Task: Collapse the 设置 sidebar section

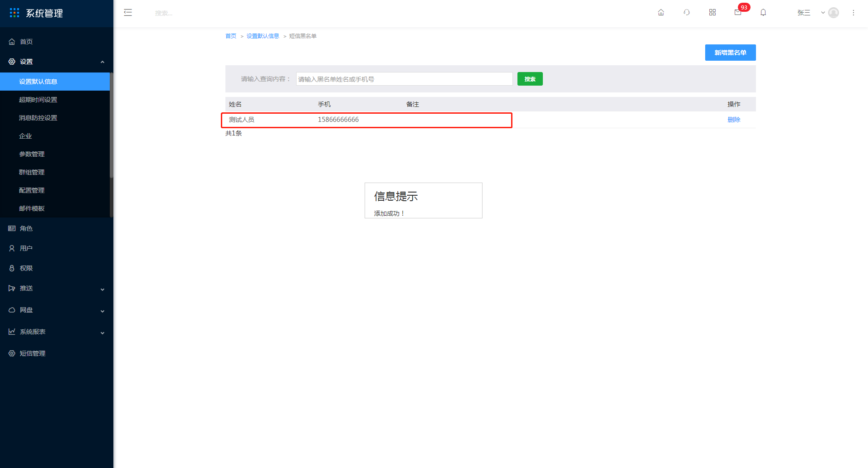Action: coord(57,62)
